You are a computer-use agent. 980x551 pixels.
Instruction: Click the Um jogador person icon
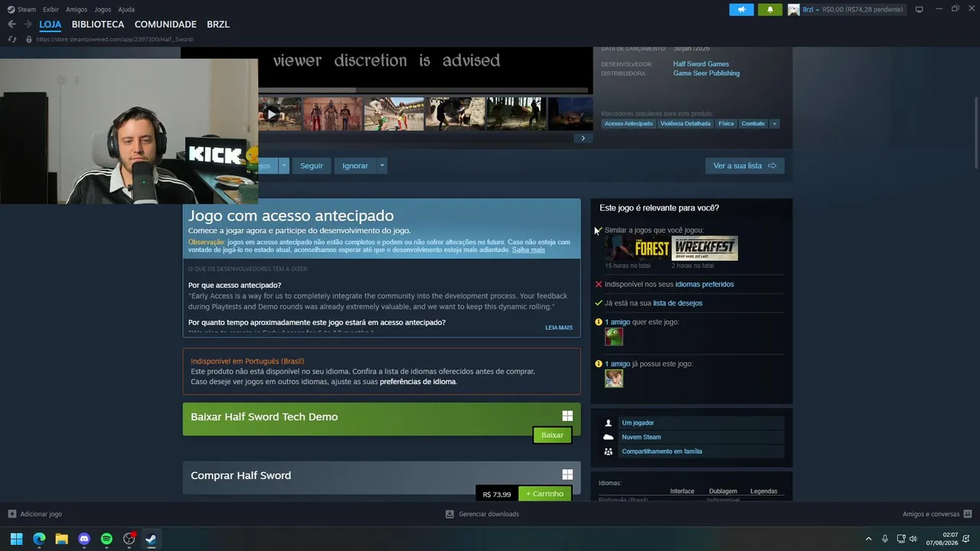(609, 422)
